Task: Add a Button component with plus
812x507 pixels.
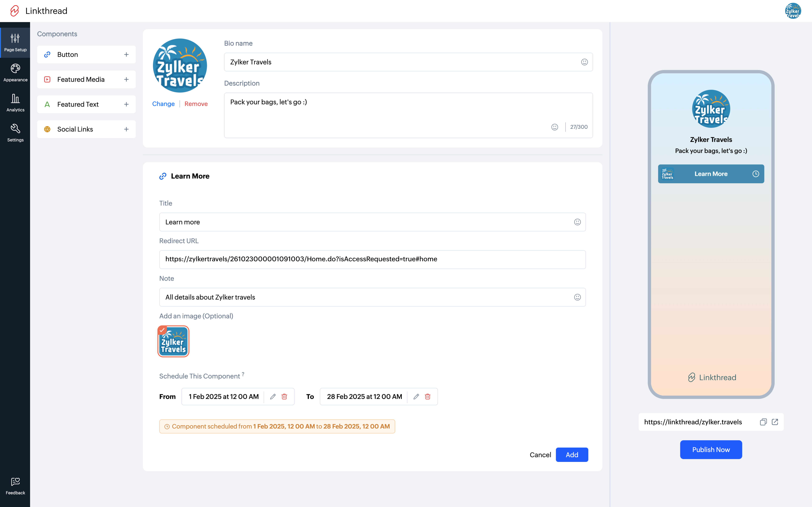Action: tap(126, 55)
